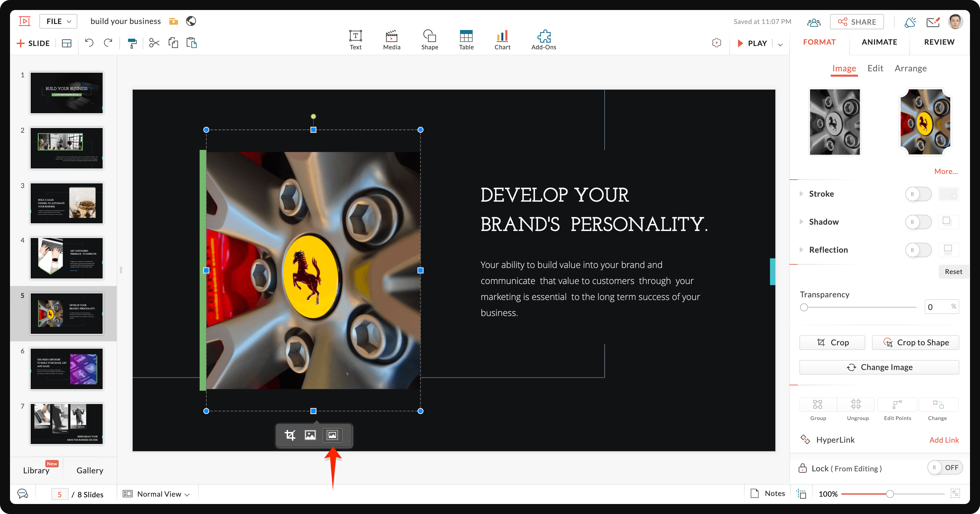
Task: Insert a Chart from toolbar
Action: click(x=502, y=40)
